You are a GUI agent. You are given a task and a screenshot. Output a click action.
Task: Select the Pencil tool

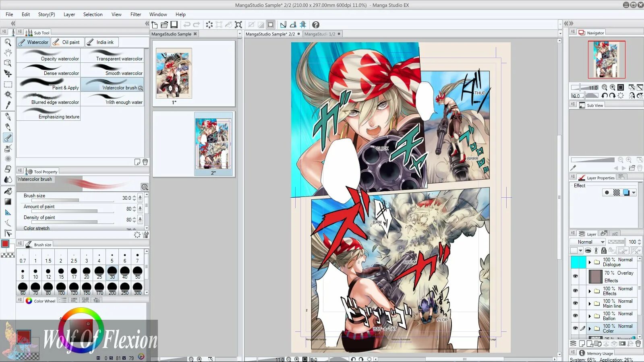point(8,127)
